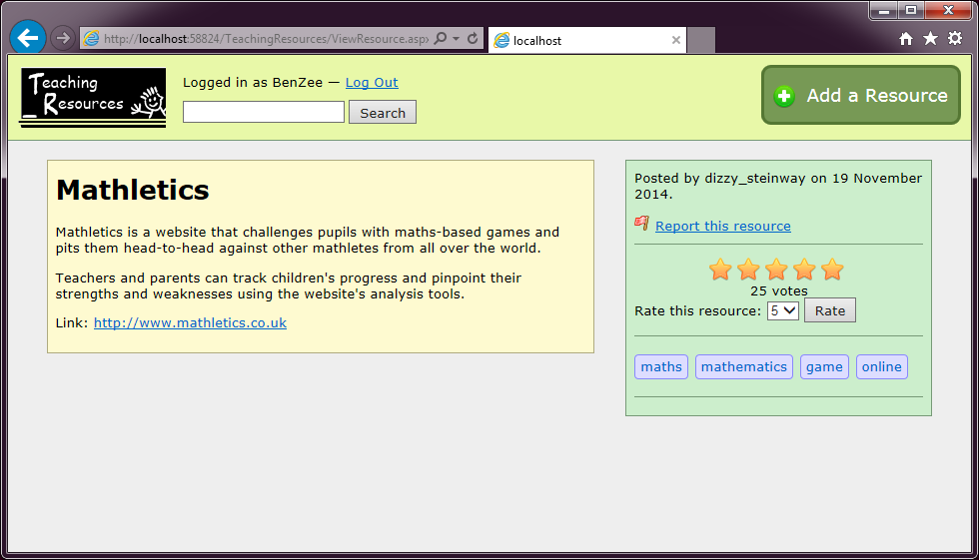
Task: Open the browser home icon
Action: pyautogui.click(x=906, y=39)
